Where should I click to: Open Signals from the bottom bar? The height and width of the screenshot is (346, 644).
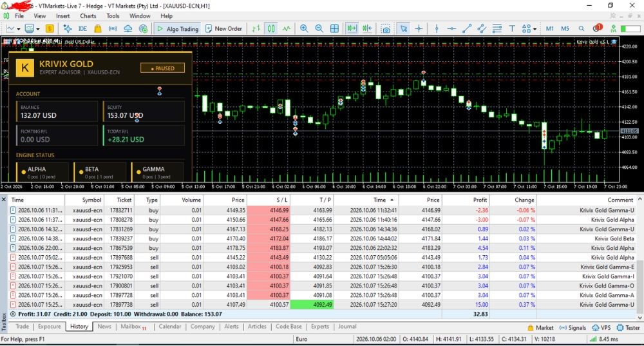tap(573, 328)
